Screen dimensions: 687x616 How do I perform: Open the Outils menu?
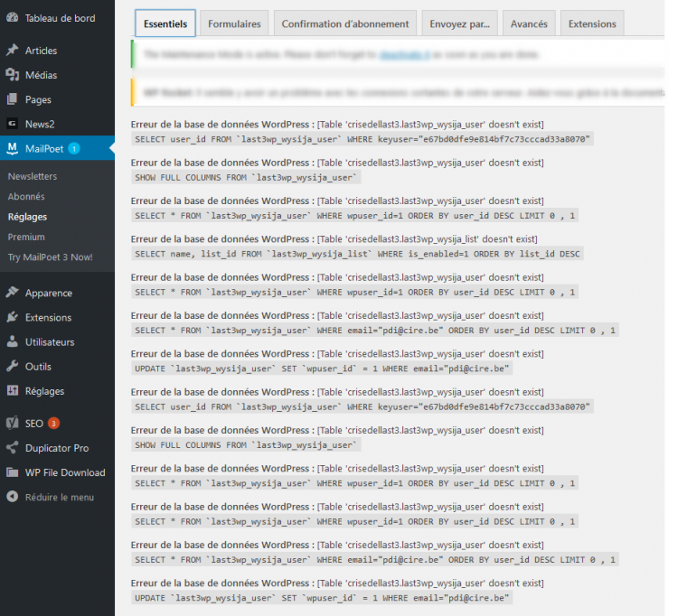click(x=38, y=366)
